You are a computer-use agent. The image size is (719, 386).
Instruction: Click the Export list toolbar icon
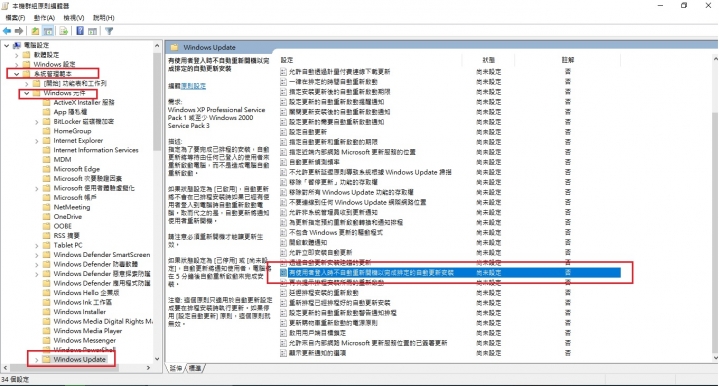64,31
